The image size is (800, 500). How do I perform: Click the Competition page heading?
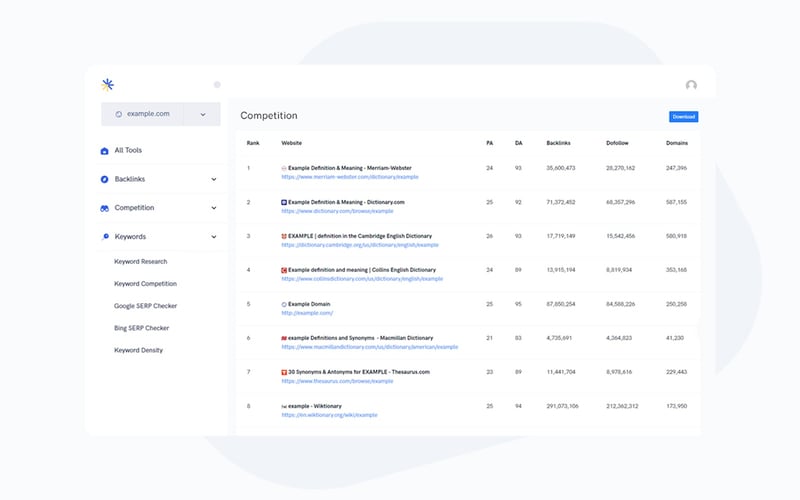coord(269,116)
